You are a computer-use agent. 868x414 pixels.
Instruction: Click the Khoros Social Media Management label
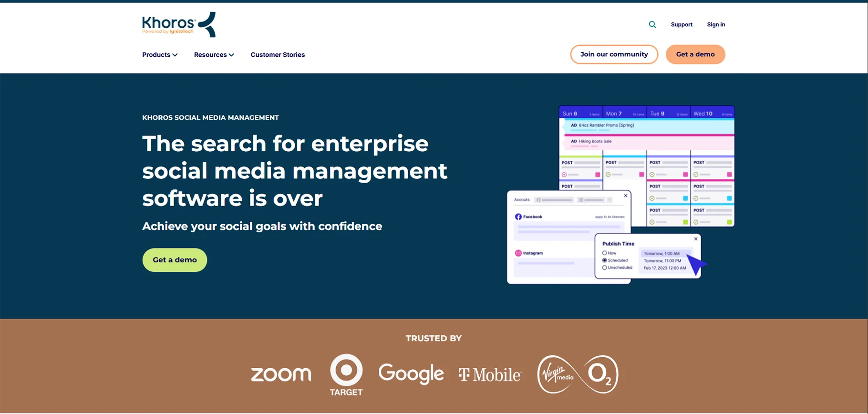210,118
